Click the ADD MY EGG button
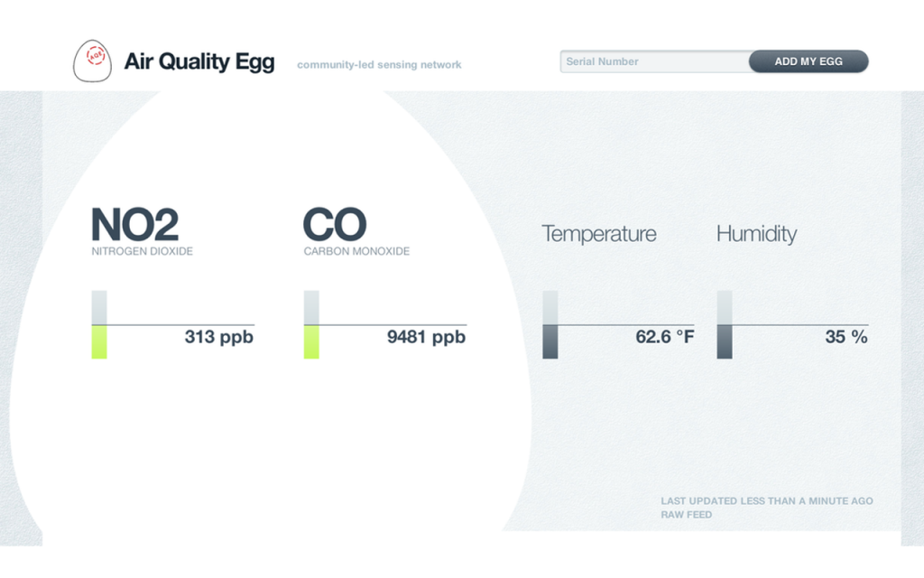 pos(808,61)
